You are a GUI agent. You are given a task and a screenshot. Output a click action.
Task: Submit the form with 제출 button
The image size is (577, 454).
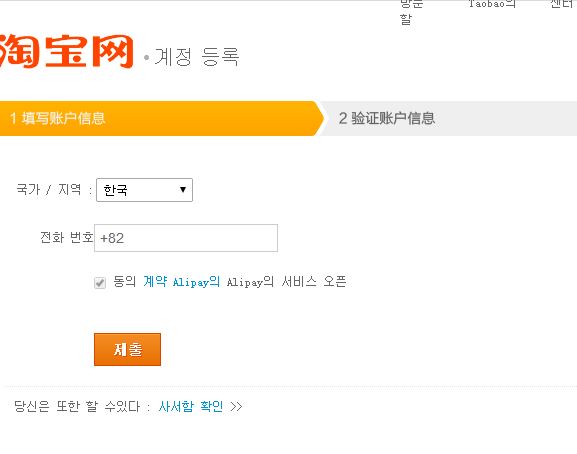[127, 350]
